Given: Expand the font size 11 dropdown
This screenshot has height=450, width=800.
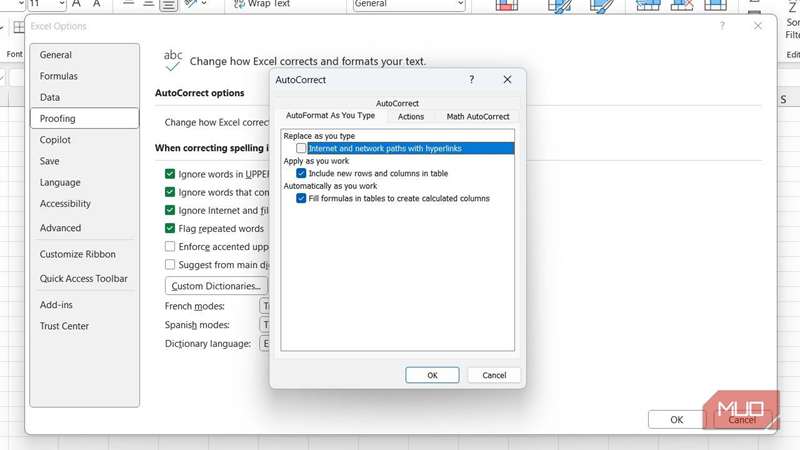Looking at the screenshot, I should click(61, 4).
